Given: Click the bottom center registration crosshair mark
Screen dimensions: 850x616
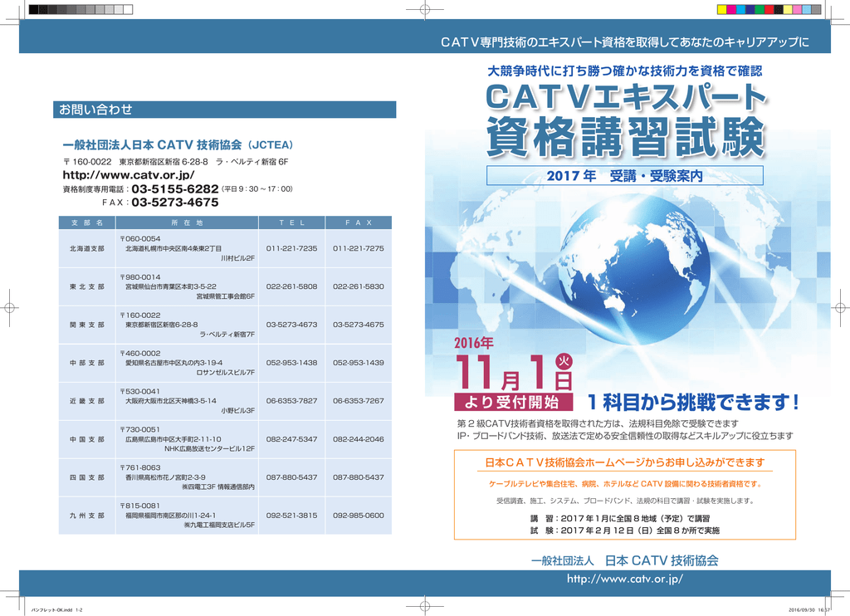Looking at the screenshot, I should coord(425,606).
